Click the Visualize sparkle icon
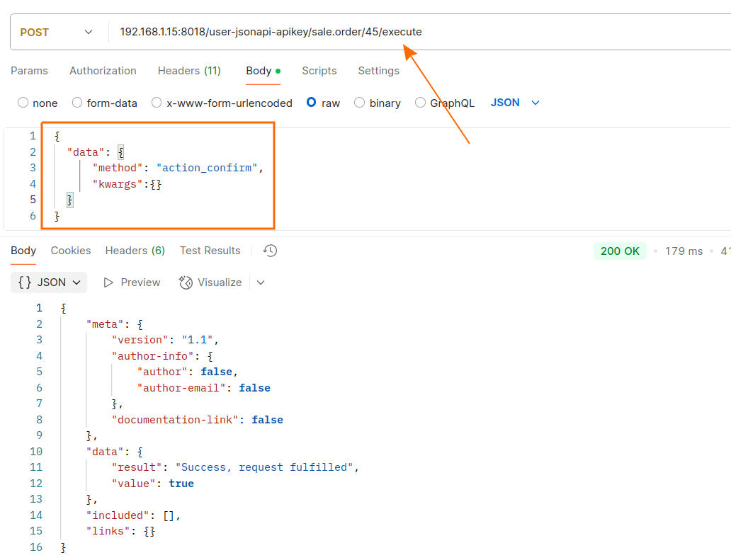 pyautogui.click(x=186, y=282)
